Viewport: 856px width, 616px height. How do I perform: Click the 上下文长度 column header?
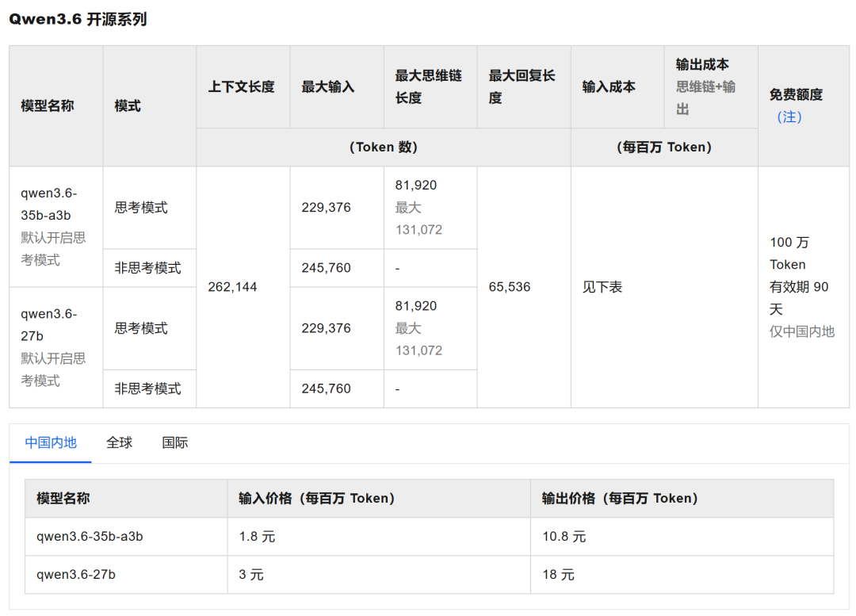click(x=243, y=87)
